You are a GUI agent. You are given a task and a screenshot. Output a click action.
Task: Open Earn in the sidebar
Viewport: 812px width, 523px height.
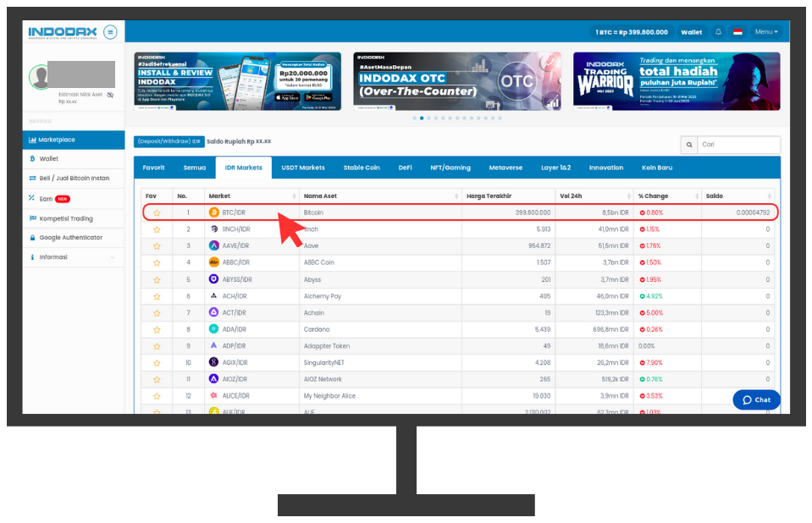pyautogui.click(x=74, y=199)
